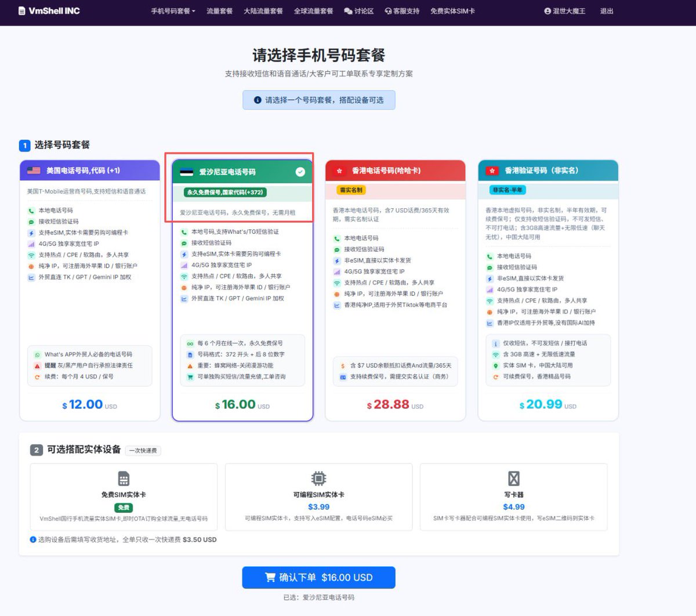Viewport: 696px width, 616px height.
Task: Click the 非实名-半年 badge
Action: click(x=507, y=190)
